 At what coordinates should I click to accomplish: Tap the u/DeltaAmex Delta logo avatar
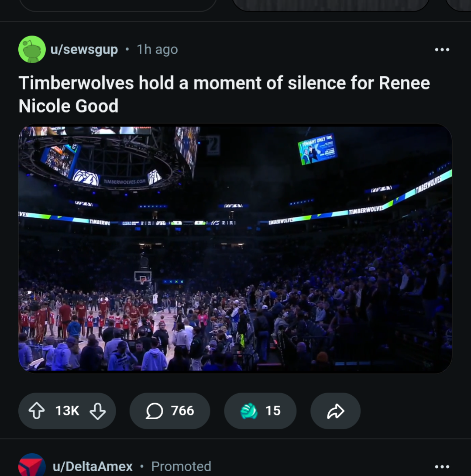click(x=32, y=466)
